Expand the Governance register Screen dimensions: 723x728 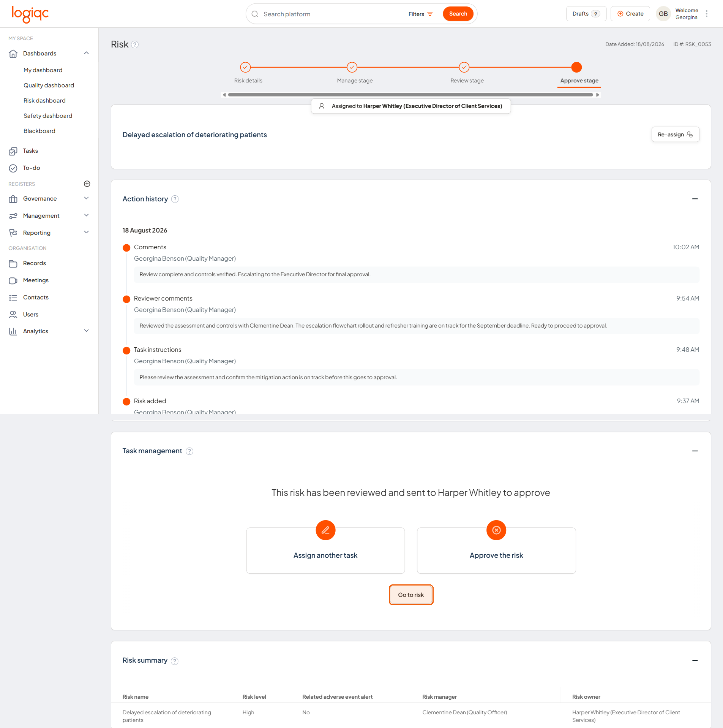tap(87, 198)
